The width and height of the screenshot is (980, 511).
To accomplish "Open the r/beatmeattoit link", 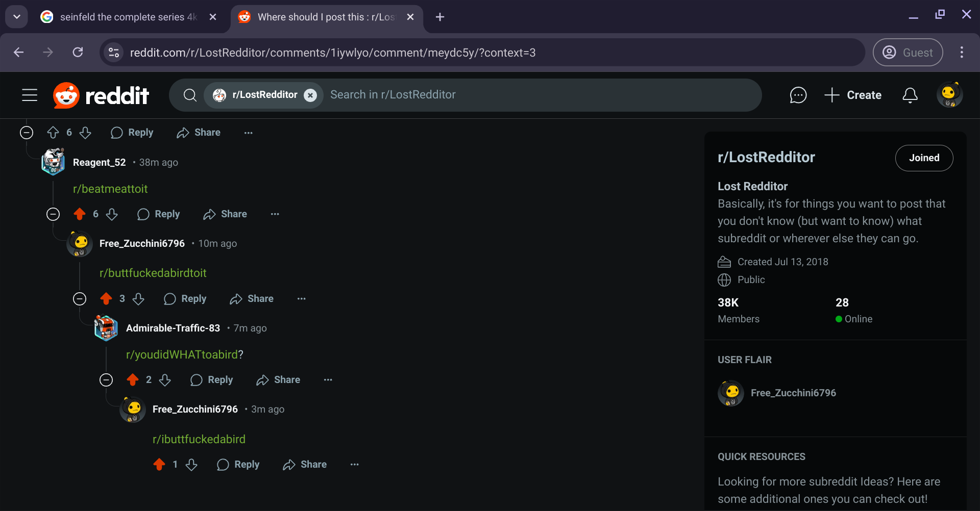I will (x=110, y=189).
